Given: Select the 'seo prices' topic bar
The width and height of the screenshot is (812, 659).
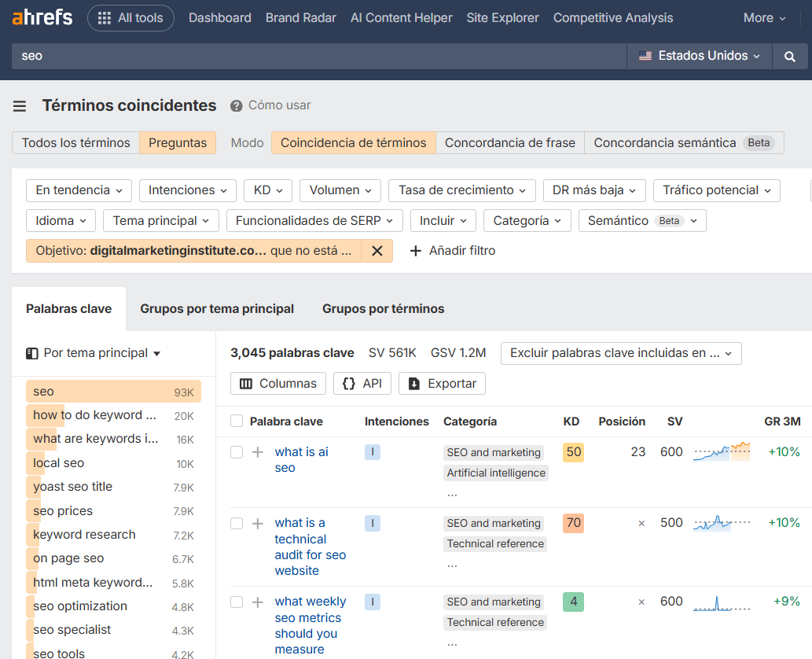Looking at the screenshot, I should (113, 511).
